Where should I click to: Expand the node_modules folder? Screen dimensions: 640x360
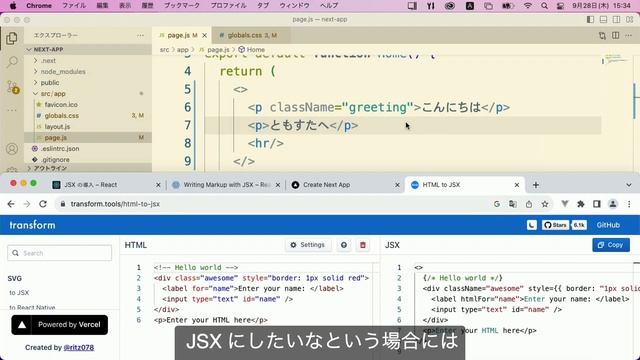[88, 71]
